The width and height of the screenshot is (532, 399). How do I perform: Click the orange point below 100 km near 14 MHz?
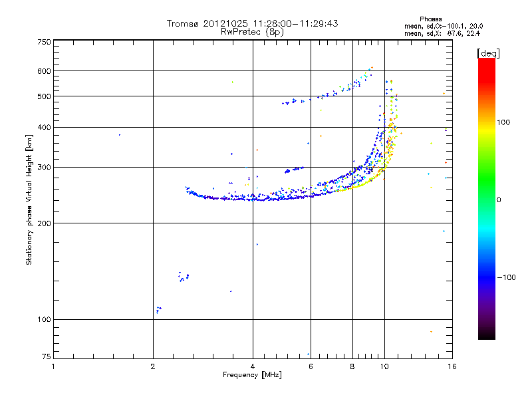tap(431, 332)
